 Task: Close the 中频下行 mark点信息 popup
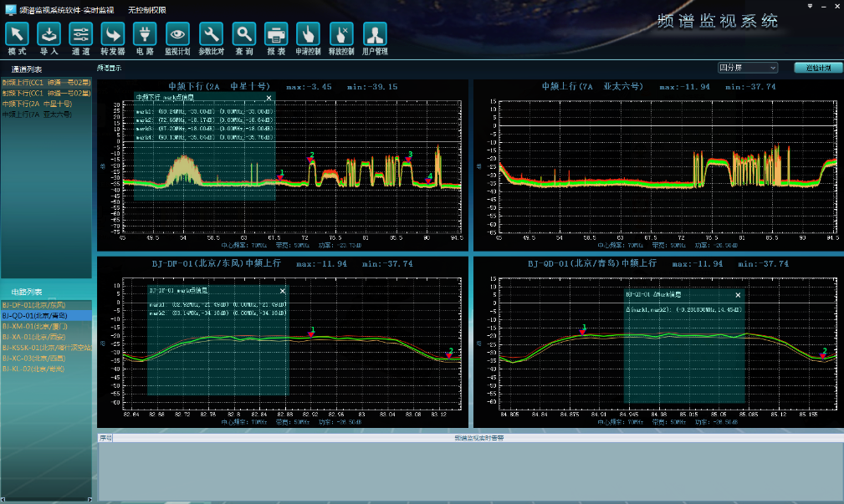(268, 98)
